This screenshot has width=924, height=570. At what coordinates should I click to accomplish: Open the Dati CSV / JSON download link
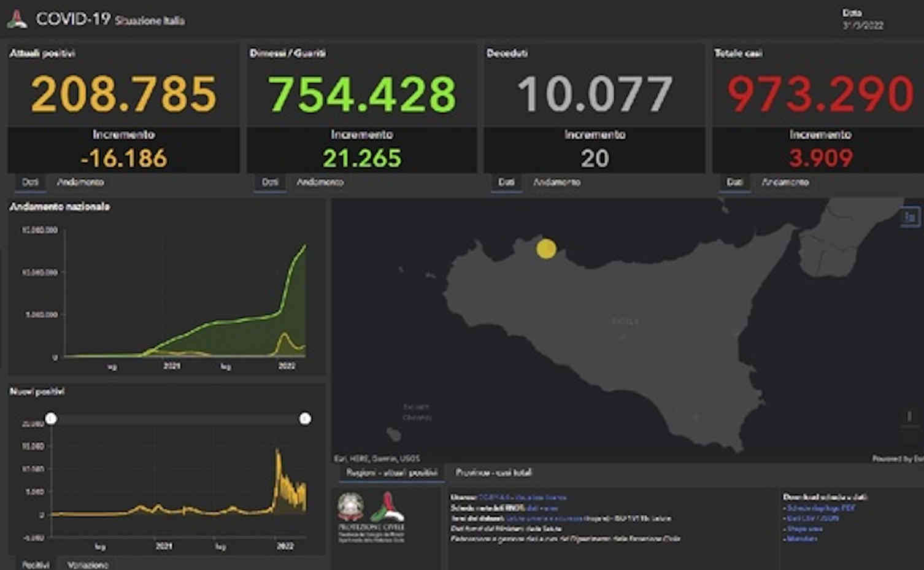coord(812,518)
